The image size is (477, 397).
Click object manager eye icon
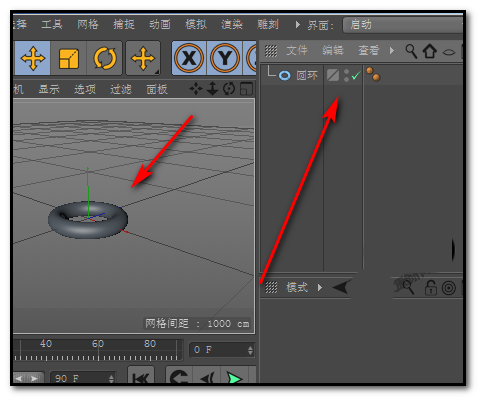coord(449,52)
